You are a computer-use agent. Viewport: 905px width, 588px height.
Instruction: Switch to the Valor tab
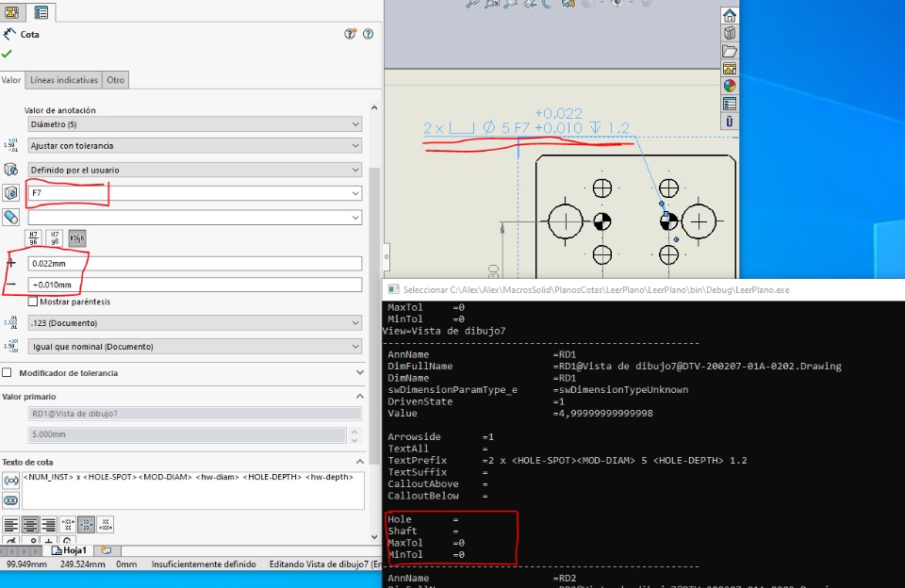[x=11, y=80]
